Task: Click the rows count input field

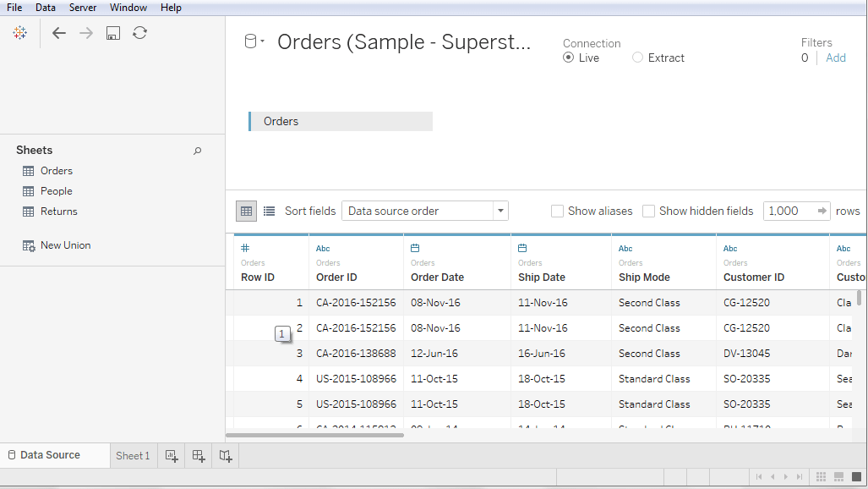Action: (x=791, y=212)
